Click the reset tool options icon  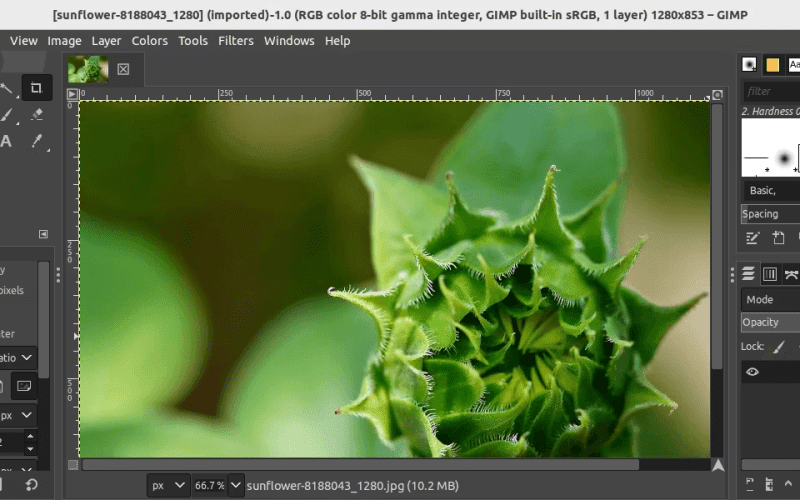point(31,485)
